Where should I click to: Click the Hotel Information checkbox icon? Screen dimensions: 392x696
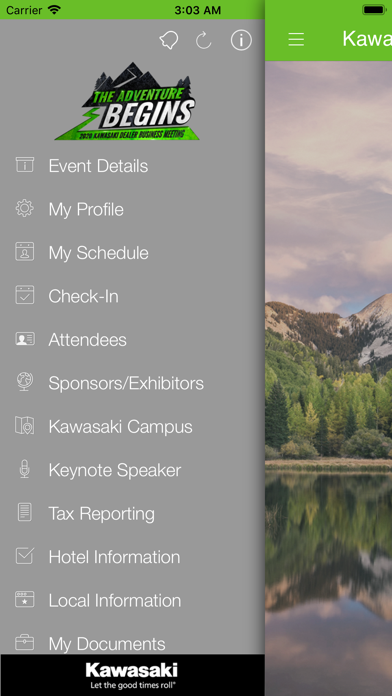tap(24, 556)
